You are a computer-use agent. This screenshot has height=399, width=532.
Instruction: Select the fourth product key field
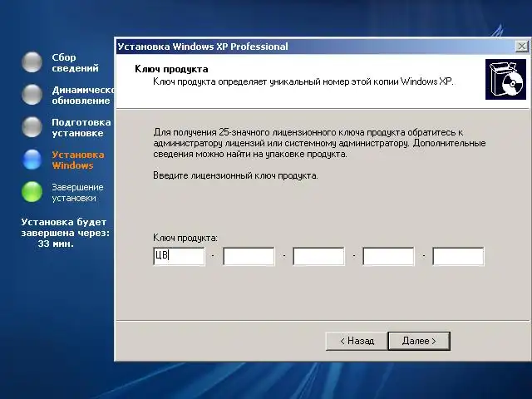pos(388,256)
